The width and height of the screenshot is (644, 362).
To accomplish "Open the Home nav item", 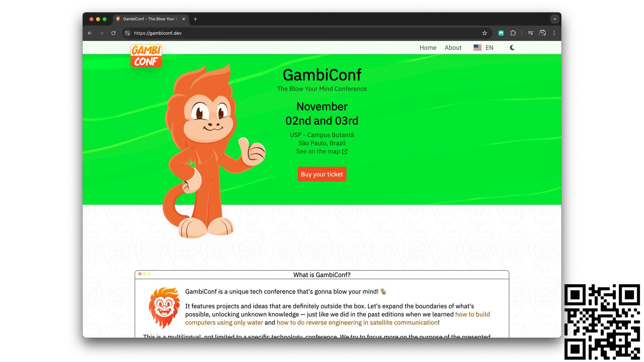I will 428,48.
